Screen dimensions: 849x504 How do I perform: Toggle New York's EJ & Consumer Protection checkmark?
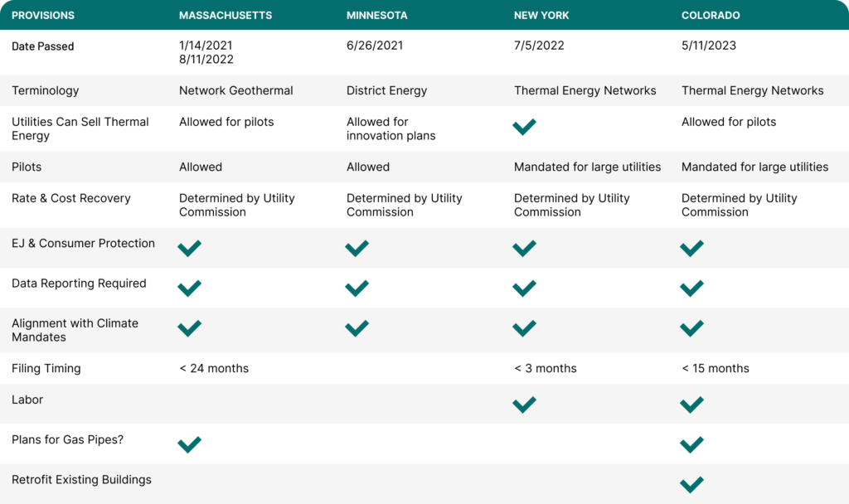point(524,248)
